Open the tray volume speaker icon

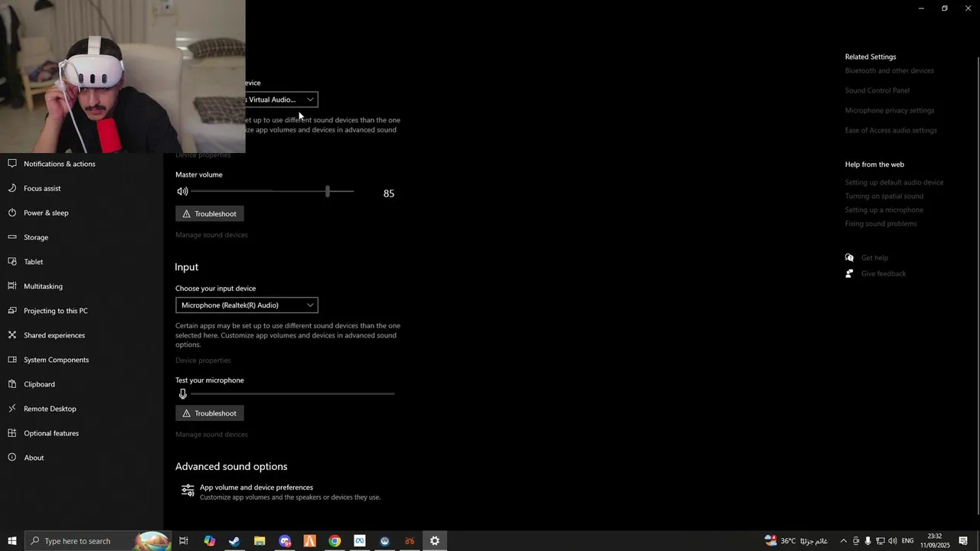coord(893,541)
